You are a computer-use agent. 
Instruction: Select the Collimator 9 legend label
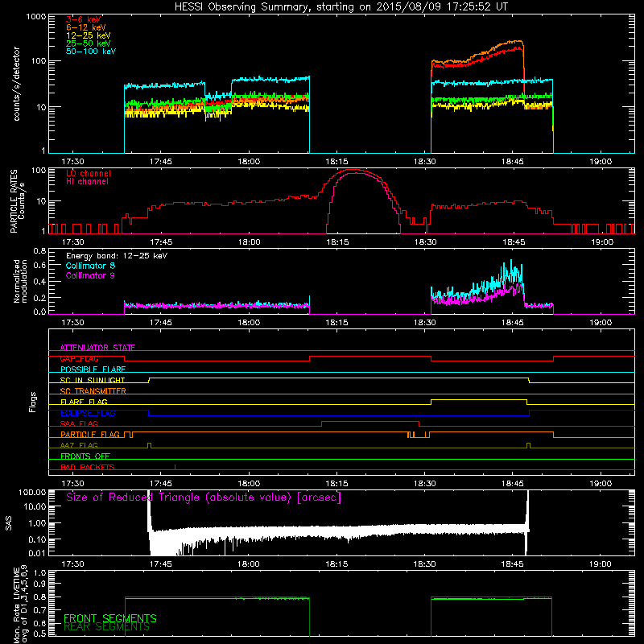tap(90, 275)
